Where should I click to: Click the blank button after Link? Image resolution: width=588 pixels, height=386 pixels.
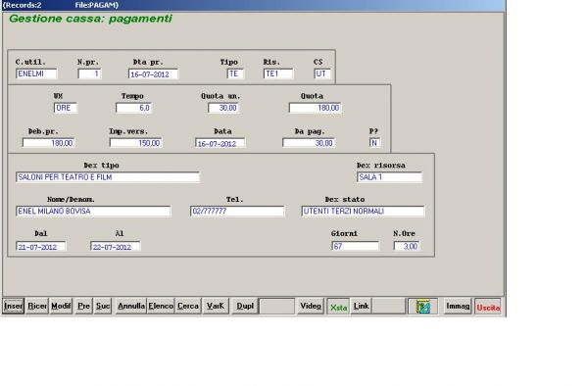point(389,307)
